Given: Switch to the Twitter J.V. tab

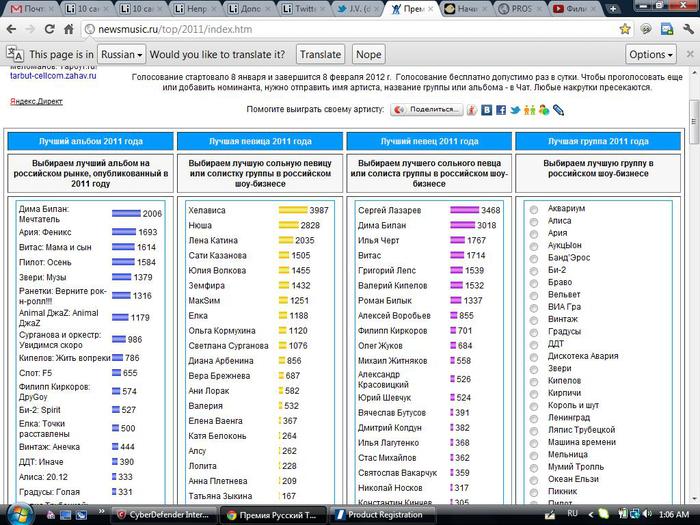Looking at the screenshot, I should pos(357,8).
